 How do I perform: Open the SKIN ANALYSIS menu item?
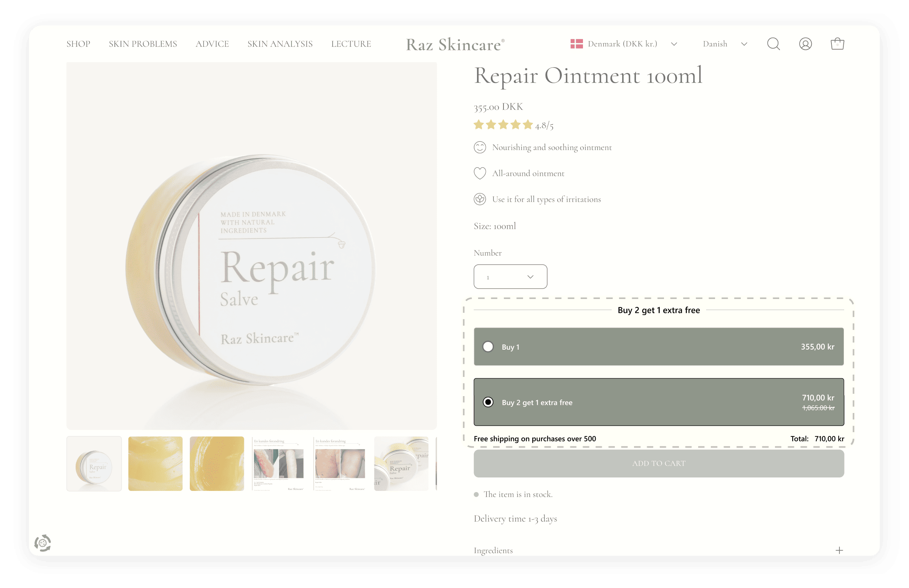coord(280,44)
